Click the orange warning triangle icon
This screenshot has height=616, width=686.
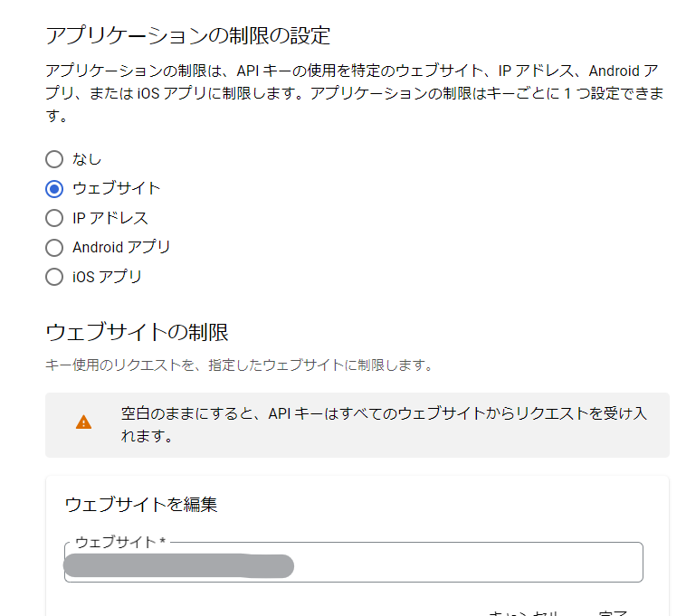click(83, 422)
